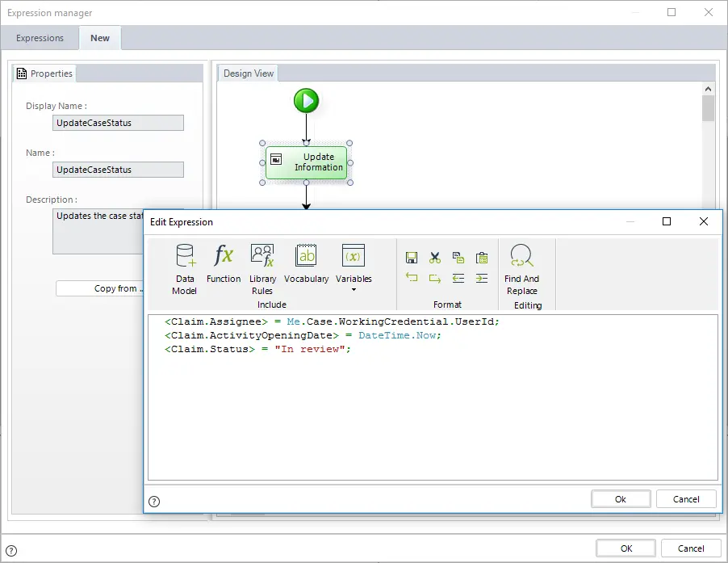
Task: Expand the Variables dropdown arrow
Action: pyautogui.click(x=354, y=290)
